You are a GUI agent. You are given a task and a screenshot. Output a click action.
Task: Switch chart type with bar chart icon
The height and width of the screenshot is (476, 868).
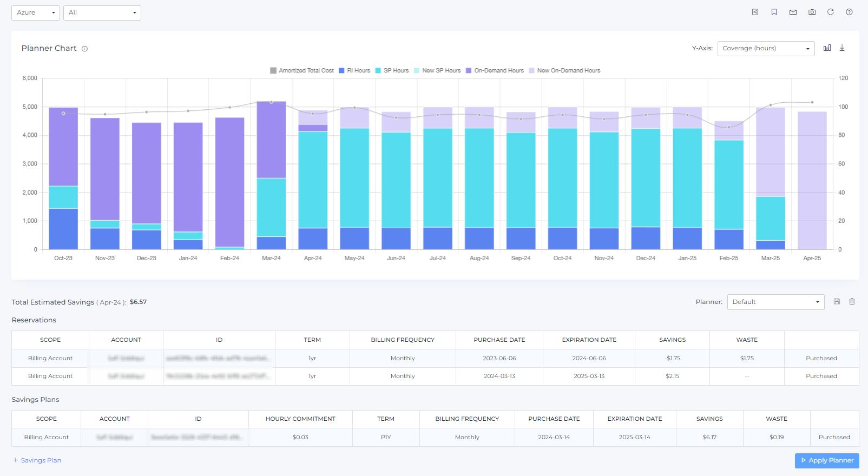(x=827, y=48)
